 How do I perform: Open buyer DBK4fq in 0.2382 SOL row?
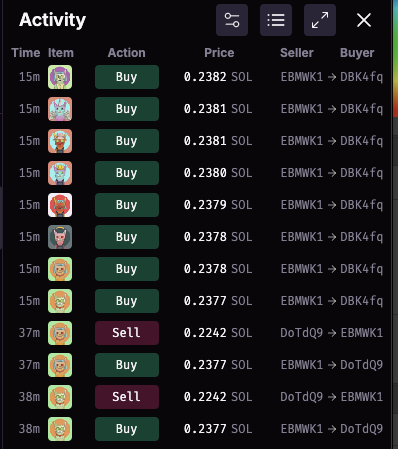pyautogui.click(x=362, y=77)
